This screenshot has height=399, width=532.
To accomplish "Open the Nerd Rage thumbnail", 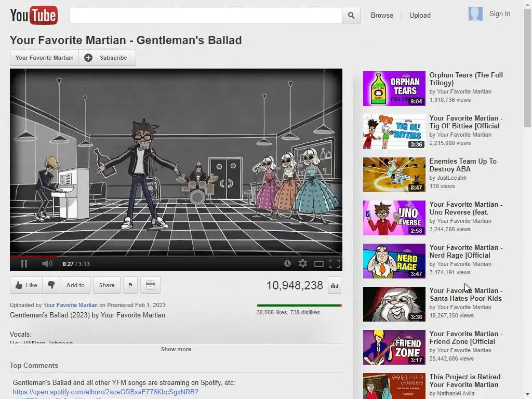I will click(x=394, y=261).
